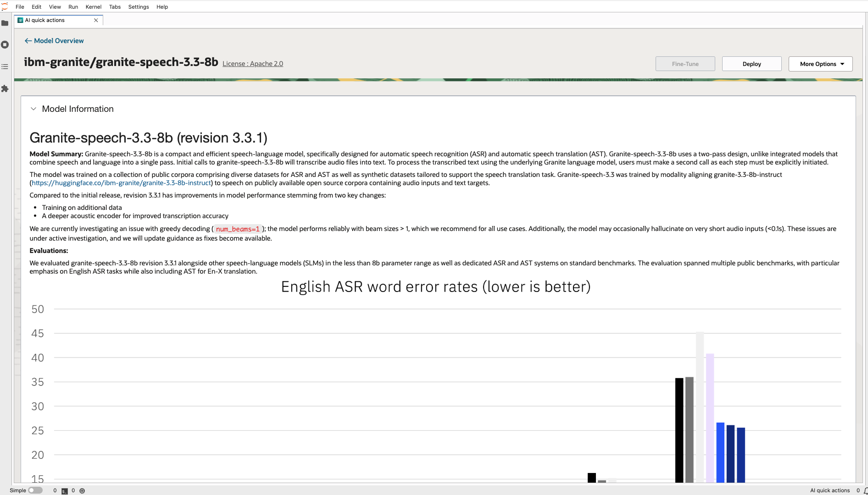Show the Table of Contents panel

tap(5, 66)
